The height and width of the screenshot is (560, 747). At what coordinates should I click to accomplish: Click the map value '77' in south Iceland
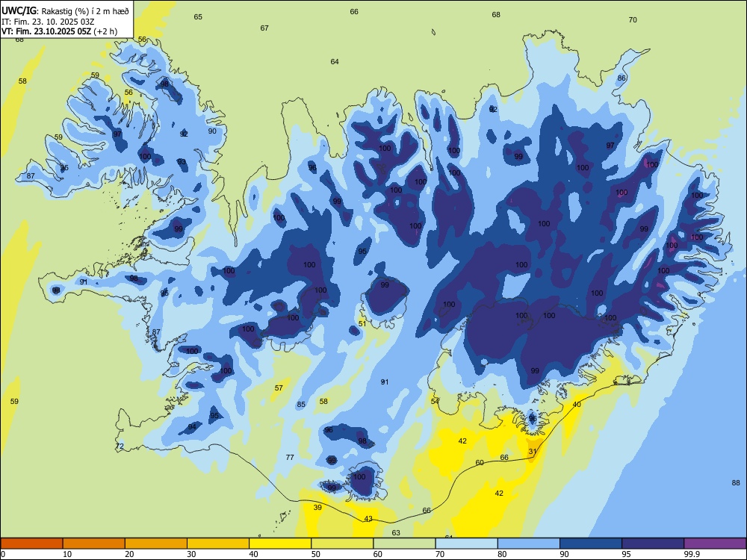(x=290, y=458)
